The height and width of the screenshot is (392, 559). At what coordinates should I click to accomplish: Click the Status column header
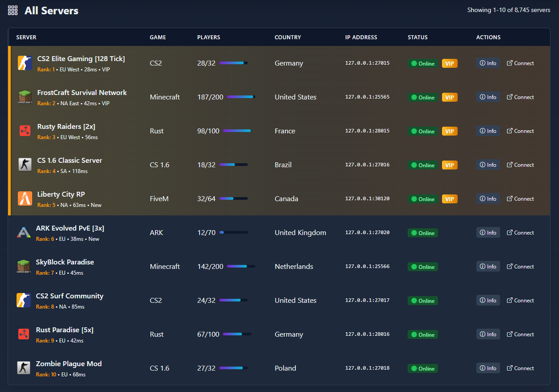[417, 37]
